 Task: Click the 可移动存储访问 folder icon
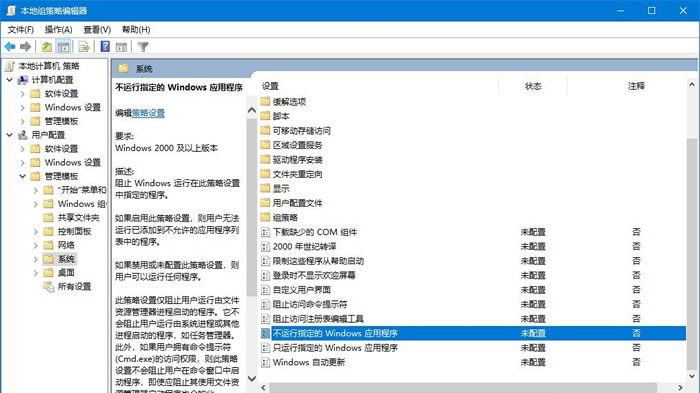(x=266, y=130)
